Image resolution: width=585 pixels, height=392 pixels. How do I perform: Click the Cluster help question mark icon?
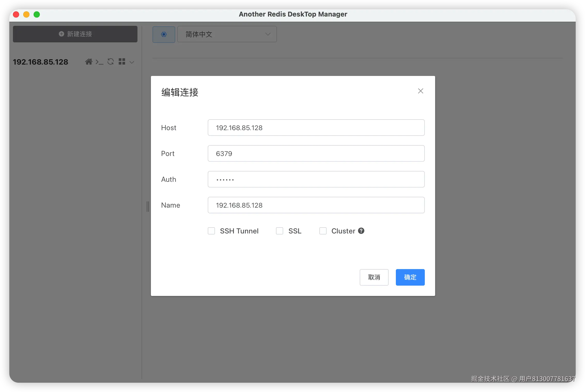coord(361,231)
